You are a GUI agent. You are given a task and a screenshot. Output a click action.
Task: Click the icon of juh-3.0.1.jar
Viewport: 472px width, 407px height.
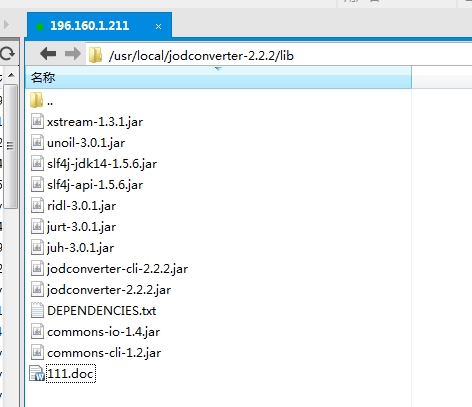(37, 247)
